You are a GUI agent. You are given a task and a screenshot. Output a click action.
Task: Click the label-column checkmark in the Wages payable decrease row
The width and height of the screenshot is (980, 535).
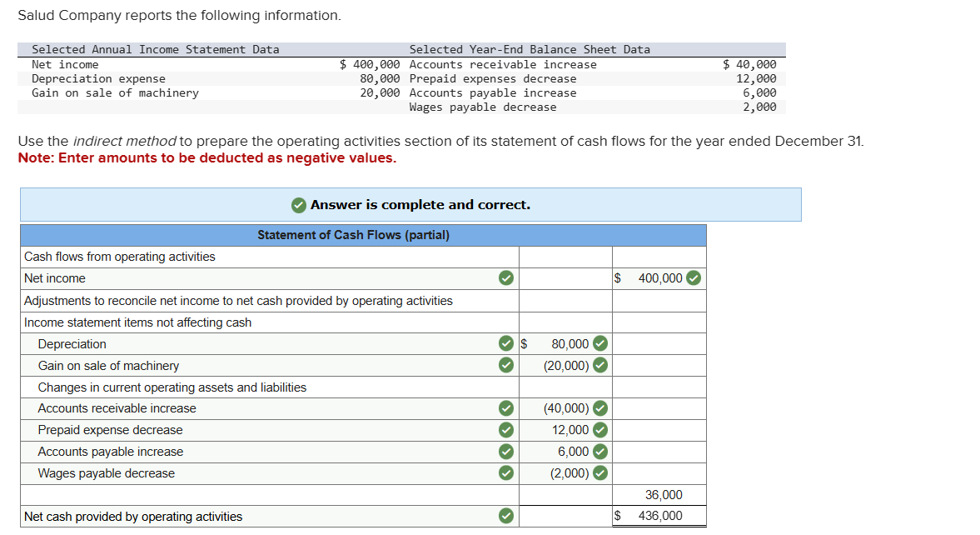[x=506, y=473]
